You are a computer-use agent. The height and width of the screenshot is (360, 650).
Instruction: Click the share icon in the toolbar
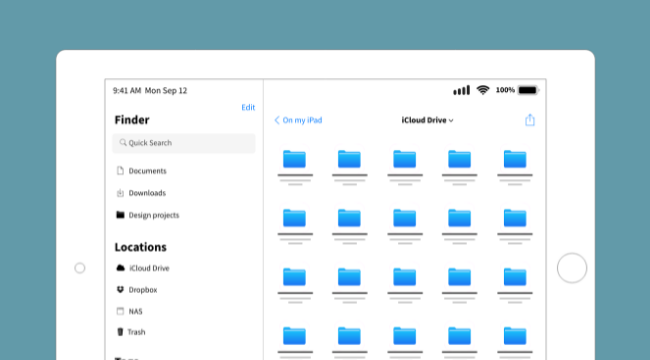click(530, 120)
